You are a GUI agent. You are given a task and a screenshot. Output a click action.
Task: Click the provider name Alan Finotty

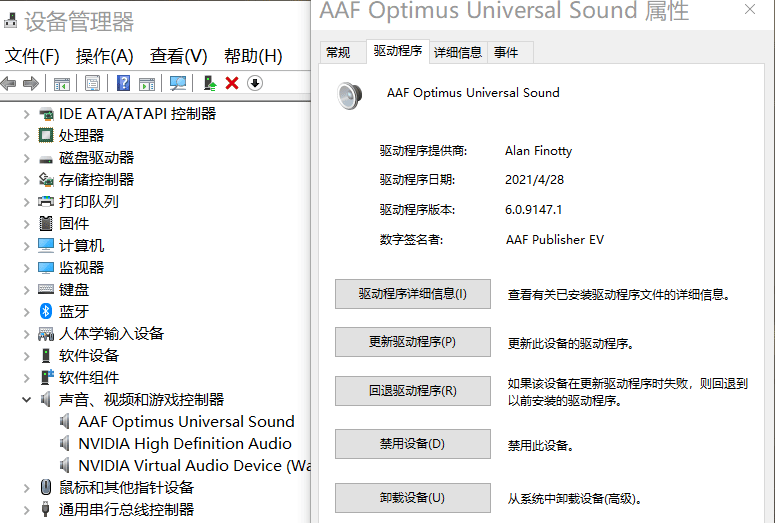[x=538, y=151]
